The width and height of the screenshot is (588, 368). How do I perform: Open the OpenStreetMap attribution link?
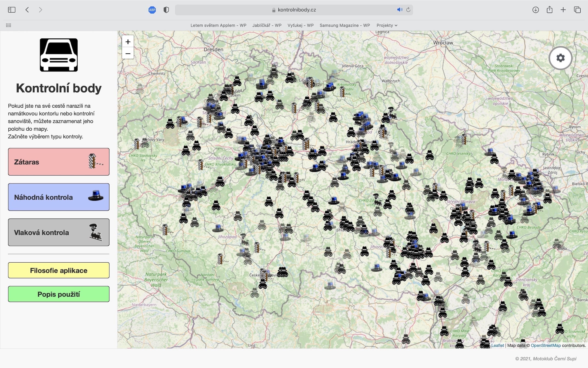pyautogui.click(x=546, y=345)
